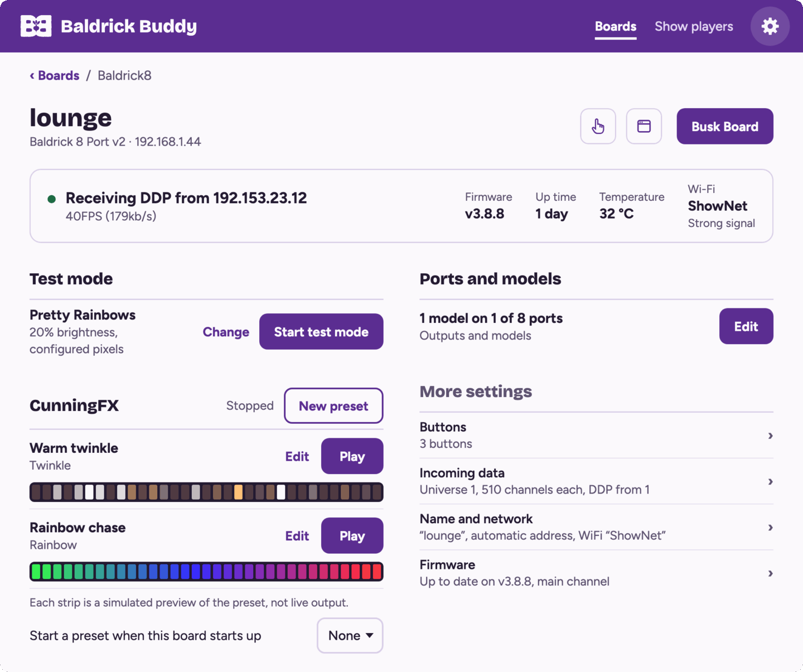
Task: Edit the Warm twinkle preset
Action: coord(297,456)
